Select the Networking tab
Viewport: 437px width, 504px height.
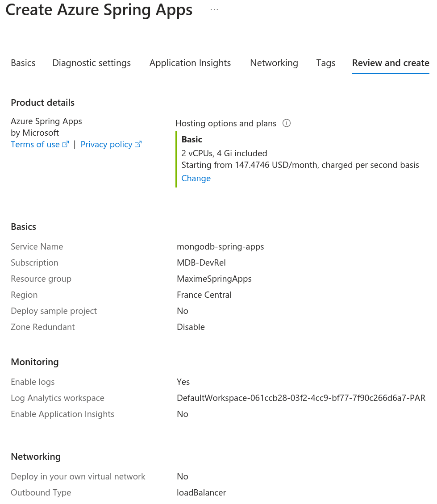274,63
